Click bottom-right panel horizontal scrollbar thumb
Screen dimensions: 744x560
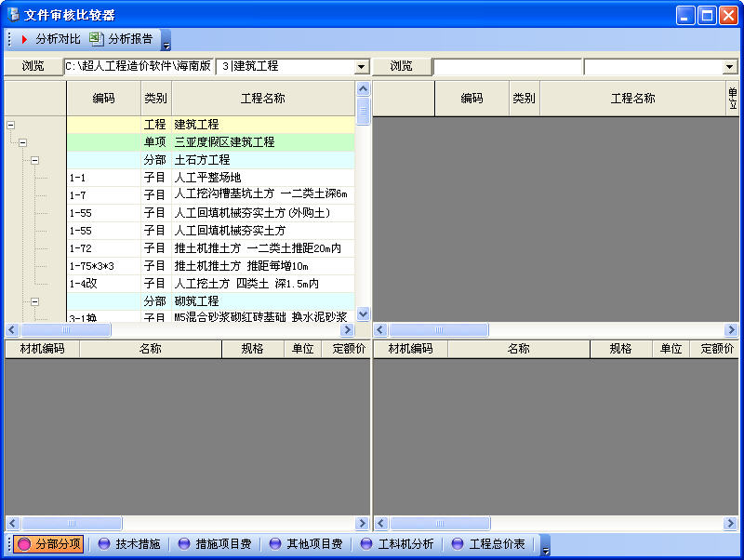point(440,523)
